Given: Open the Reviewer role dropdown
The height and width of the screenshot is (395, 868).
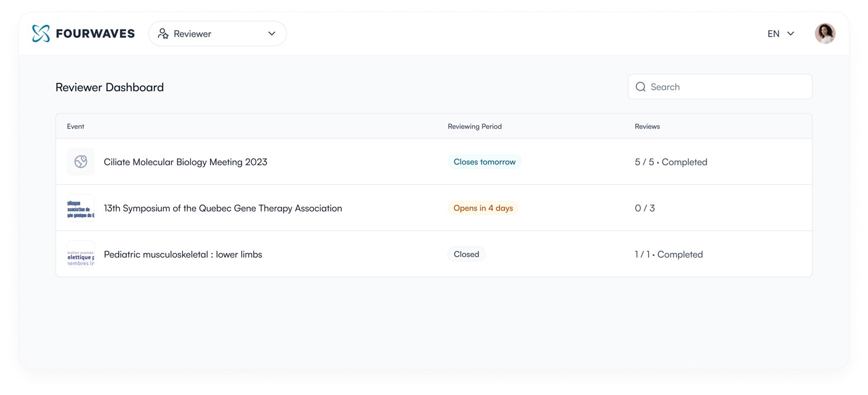Looking at the screenshot, I should (x=217, y=33).
